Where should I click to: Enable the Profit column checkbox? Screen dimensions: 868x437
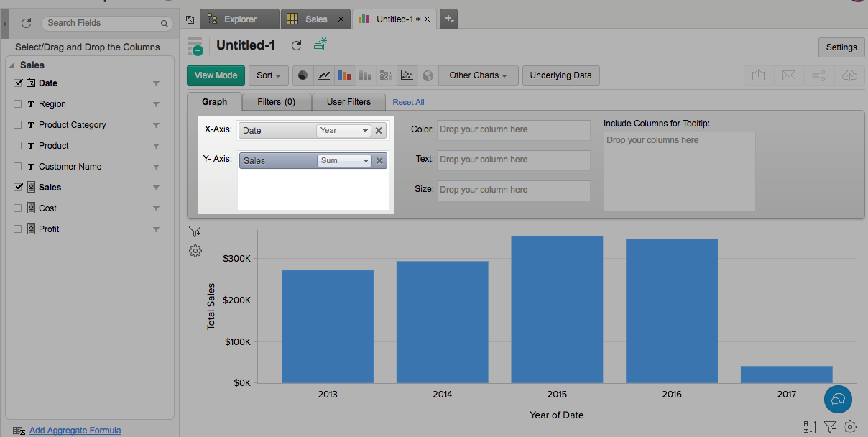pos(18,229)
